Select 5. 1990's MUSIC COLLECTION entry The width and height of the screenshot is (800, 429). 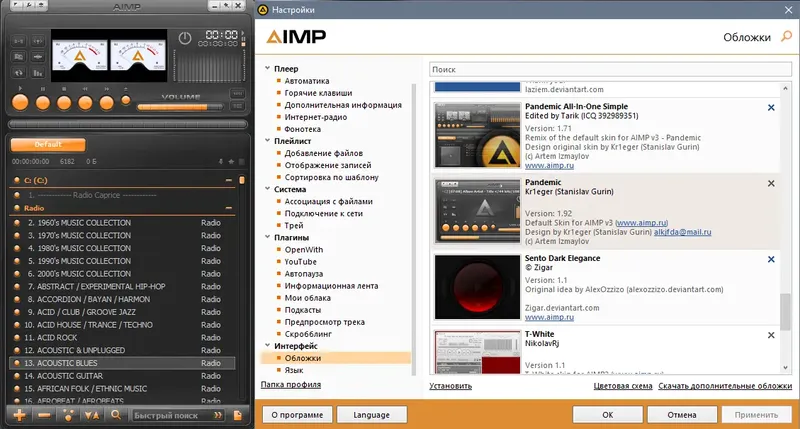click(122, 261)
